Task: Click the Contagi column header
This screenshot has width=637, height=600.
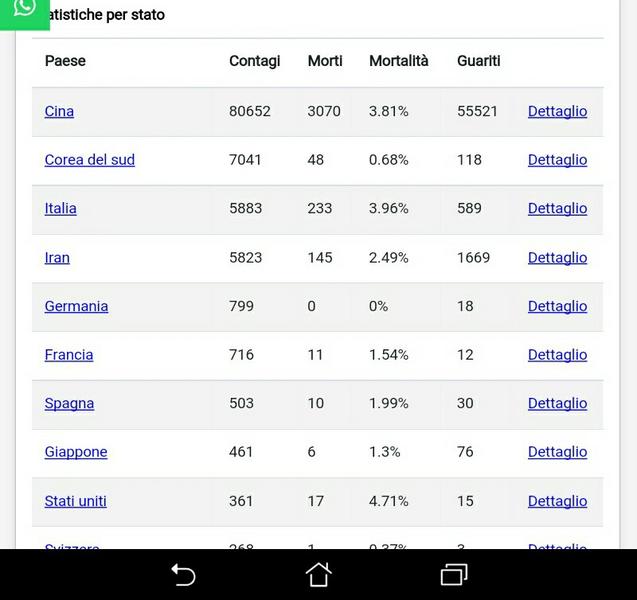Action: point(254,61)
